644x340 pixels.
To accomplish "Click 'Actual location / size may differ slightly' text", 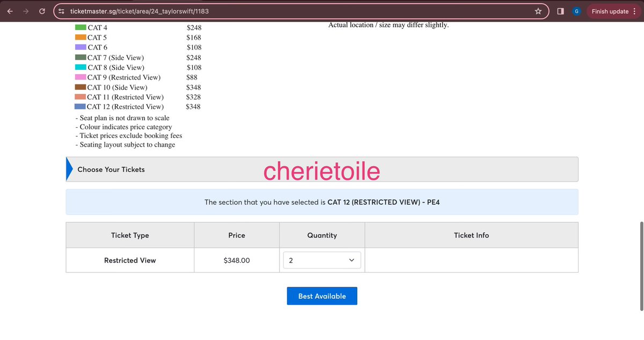I will coord(389,25).
